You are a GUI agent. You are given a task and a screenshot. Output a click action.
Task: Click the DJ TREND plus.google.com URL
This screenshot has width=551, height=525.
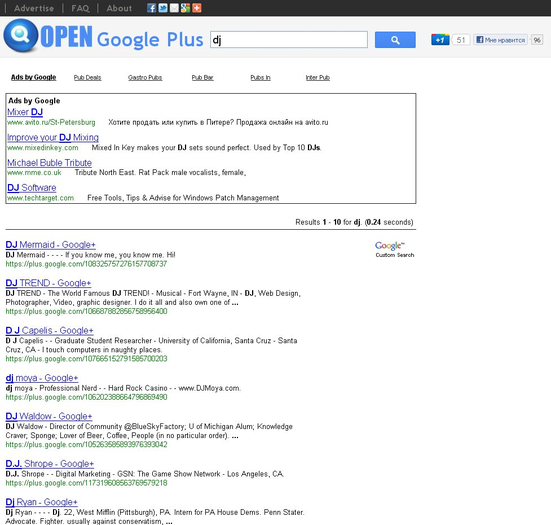[86, 311]
